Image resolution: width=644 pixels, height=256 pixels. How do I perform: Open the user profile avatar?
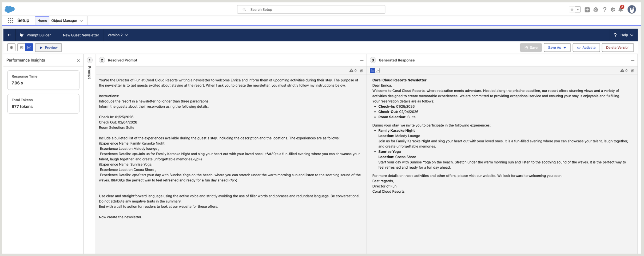coord(632,10)
